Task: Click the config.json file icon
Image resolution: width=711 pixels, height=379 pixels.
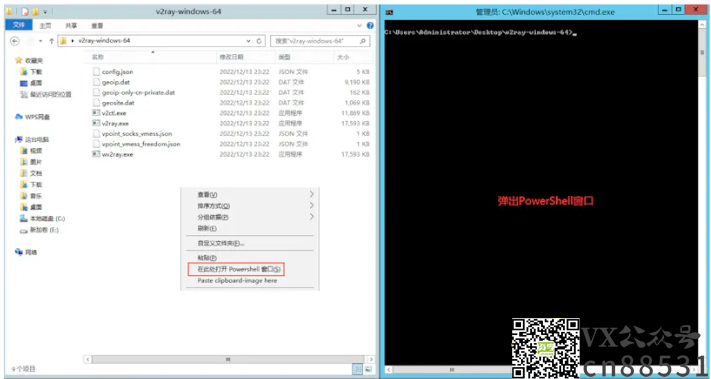Action: point(96,72)
